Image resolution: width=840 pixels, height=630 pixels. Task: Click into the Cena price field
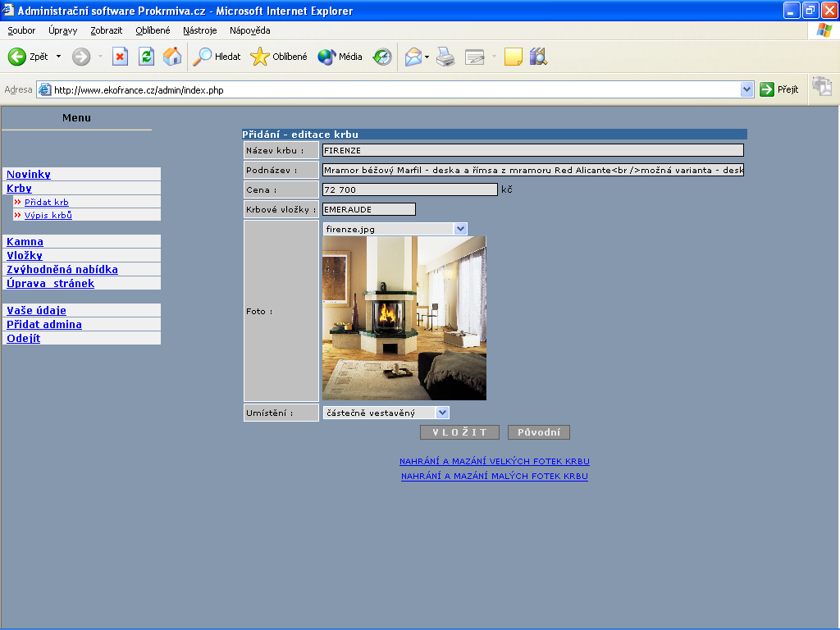click(x=409, y=189)
